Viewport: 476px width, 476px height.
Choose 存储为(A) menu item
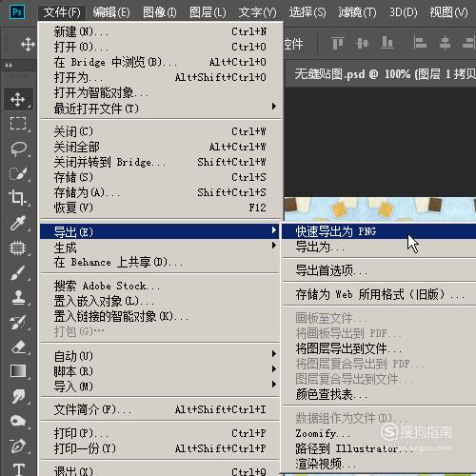coord(161,192)
